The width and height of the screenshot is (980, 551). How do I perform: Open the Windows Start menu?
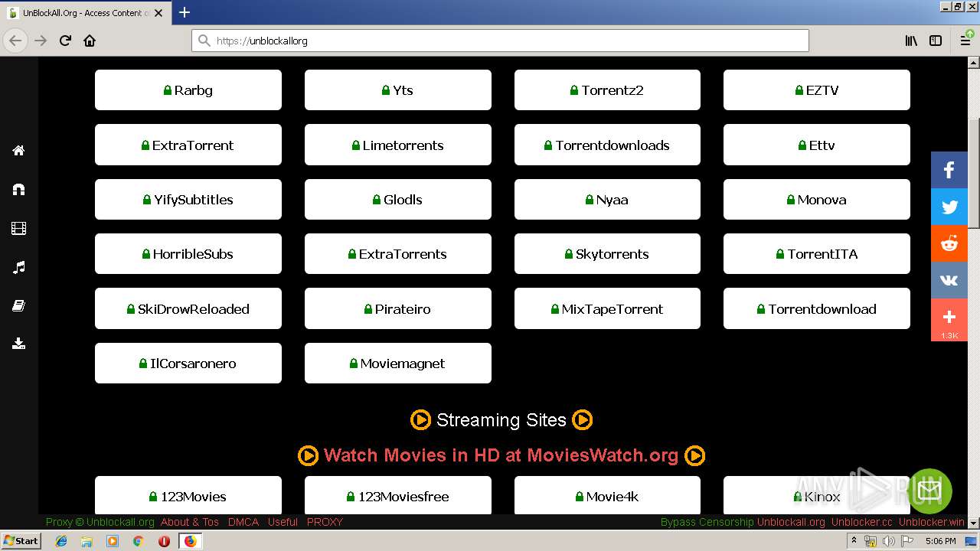pyautogui.click(x=21, y=541)
